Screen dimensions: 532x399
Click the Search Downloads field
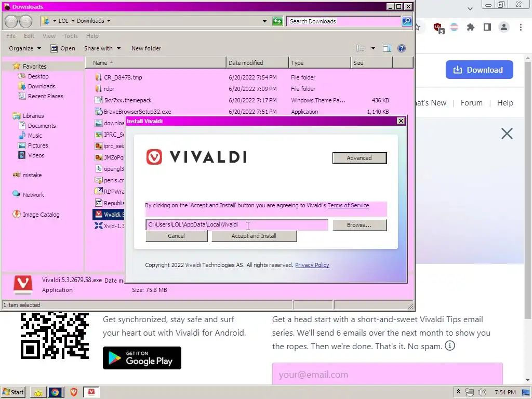[343, 21]
